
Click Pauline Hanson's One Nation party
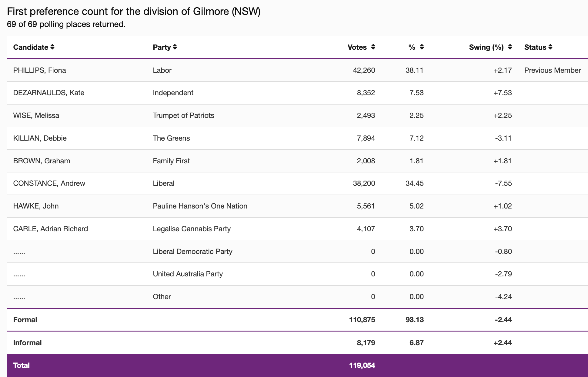(x=200, y=206)
